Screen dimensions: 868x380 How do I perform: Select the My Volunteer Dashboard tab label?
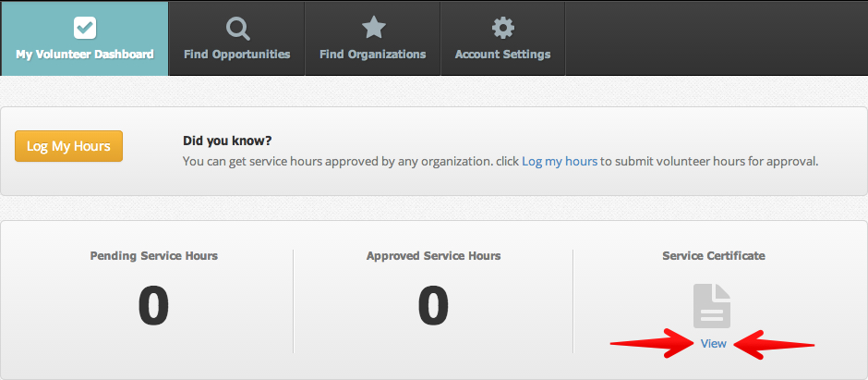tap(85, 55)
